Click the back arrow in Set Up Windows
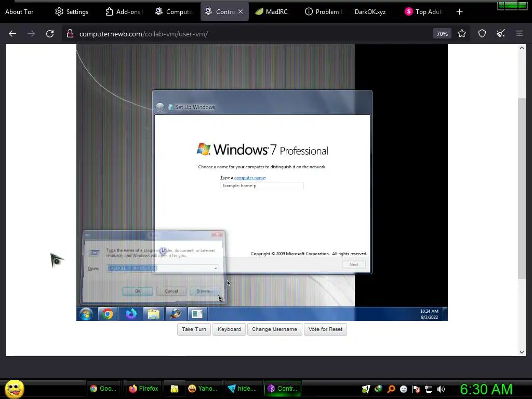Image resolution: width=532 pixels, height=399 pixels. coord(160,107)
